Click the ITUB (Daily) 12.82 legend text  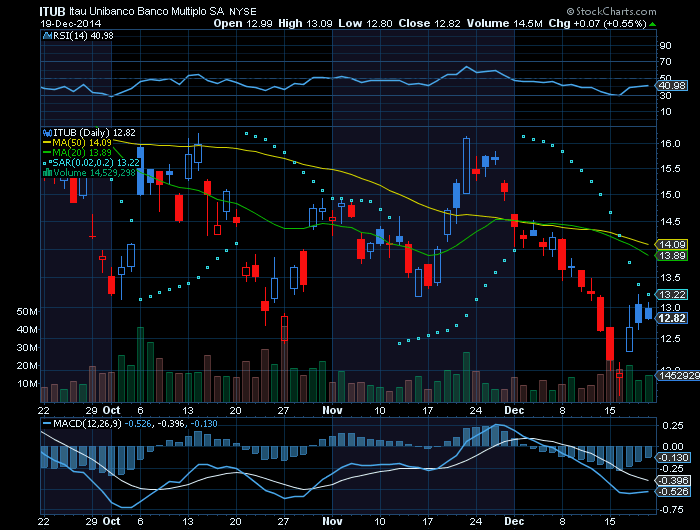[x=94, y=133]
